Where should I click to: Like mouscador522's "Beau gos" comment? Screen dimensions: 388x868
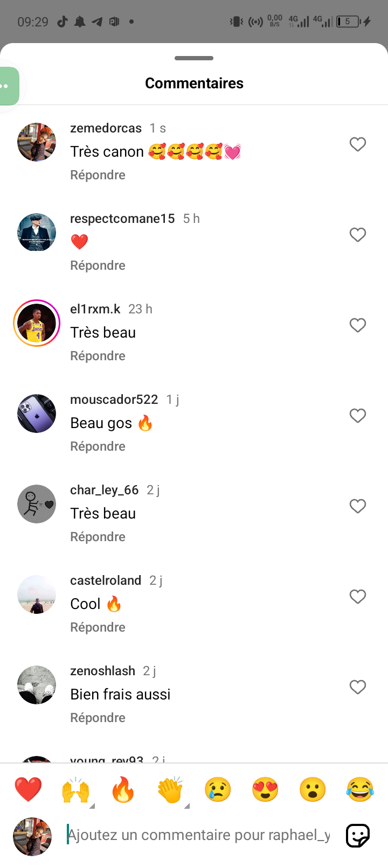click(x=358, y=416)
